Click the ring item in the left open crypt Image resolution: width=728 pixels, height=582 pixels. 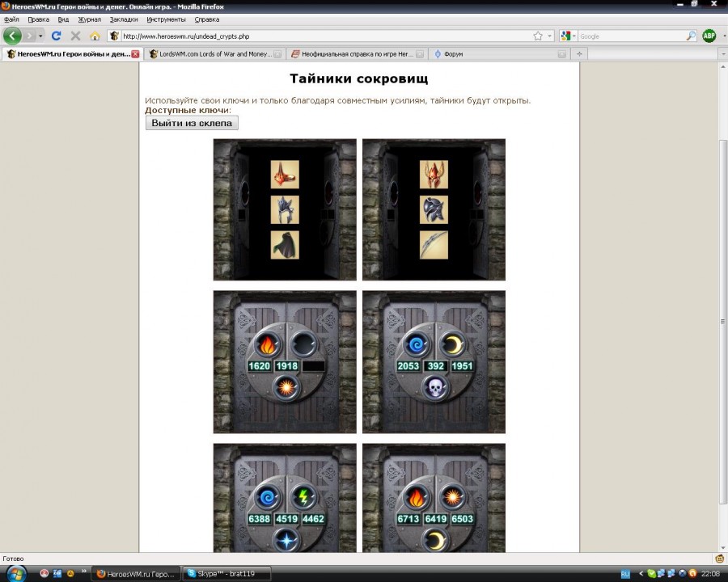click(285, 174)
